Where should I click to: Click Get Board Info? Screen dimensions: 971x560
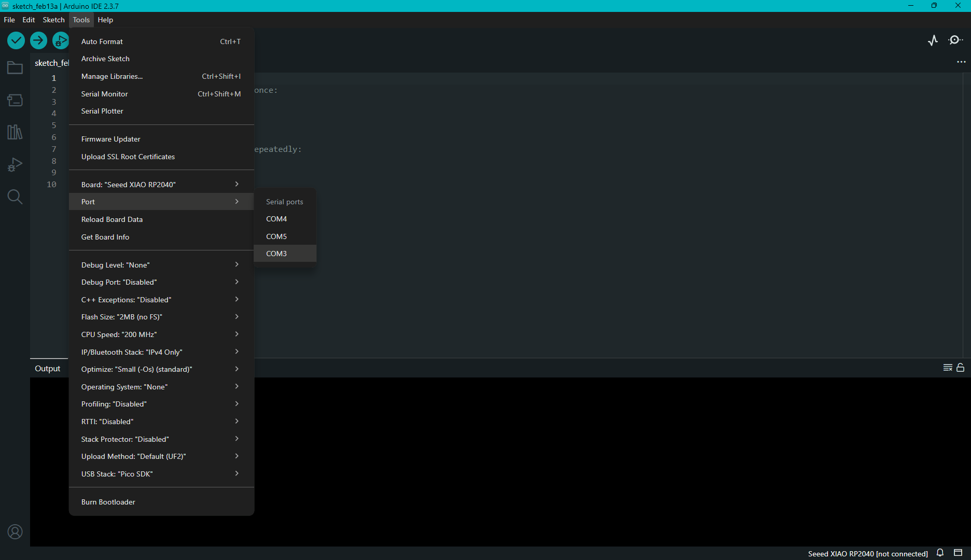coord(161,237)
